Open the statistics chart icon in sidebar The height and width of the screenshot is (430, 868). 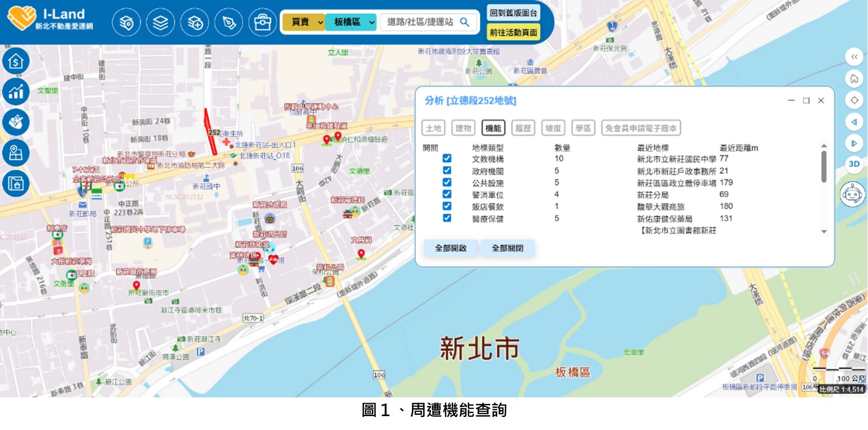pyautogui.click(x=16, y=92)
